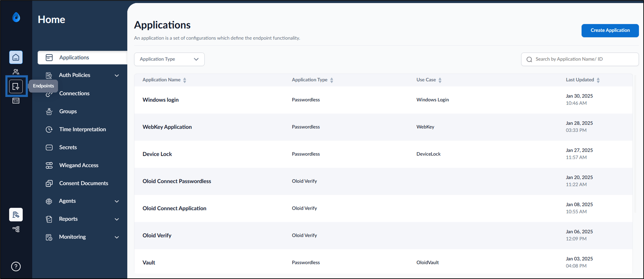The image size is (644, 279).
Task: Open the help question mark icon
Action: [x=16, y=266]
